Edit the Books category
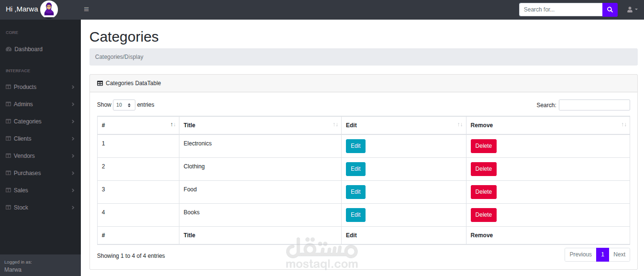The width and height of the screenshot is (644, 276). click(355, 215)
